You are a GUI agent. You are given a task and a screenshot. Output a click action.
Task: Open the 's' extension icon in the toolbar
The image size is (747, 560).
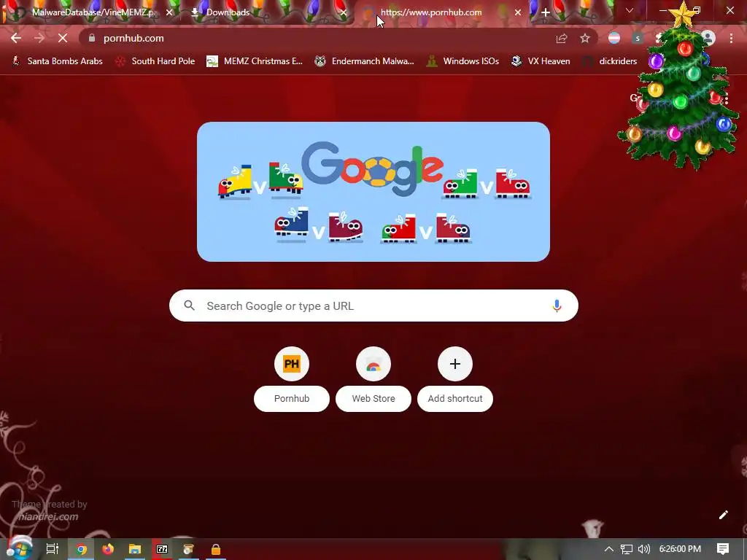[x=638, y=39]
